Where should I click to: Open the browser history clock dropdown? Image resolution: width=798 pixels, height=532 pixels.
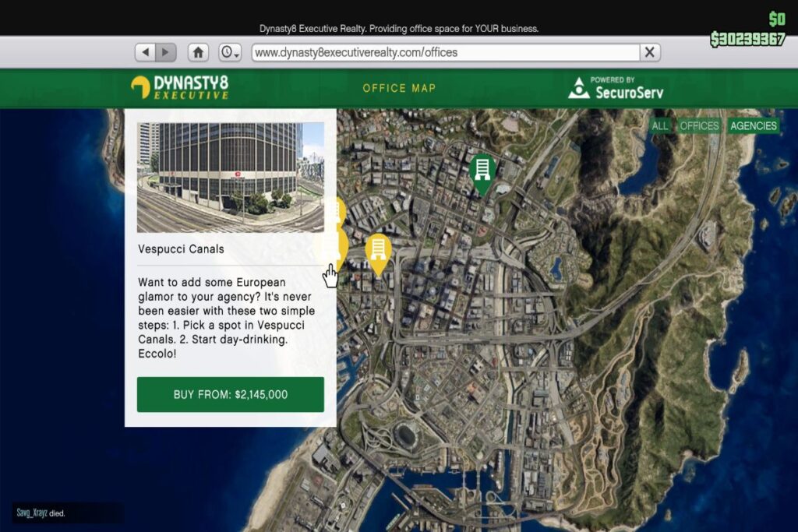[x=230, y=52]
